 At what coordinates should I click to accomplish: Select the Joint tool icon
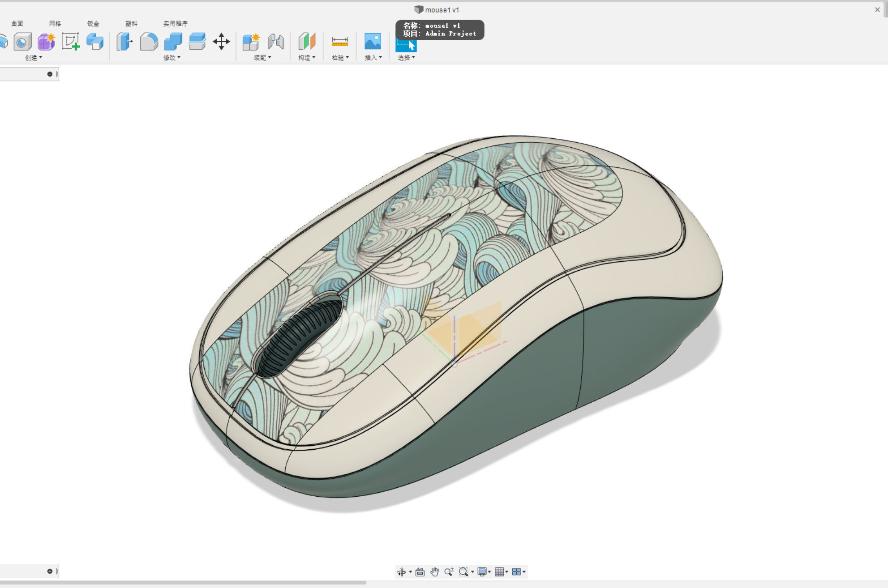275,42
